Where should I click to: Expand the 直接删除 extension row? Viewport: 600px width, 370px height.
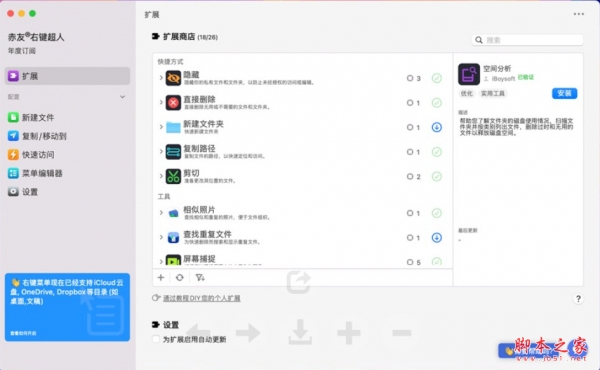(x=161, y=102)
